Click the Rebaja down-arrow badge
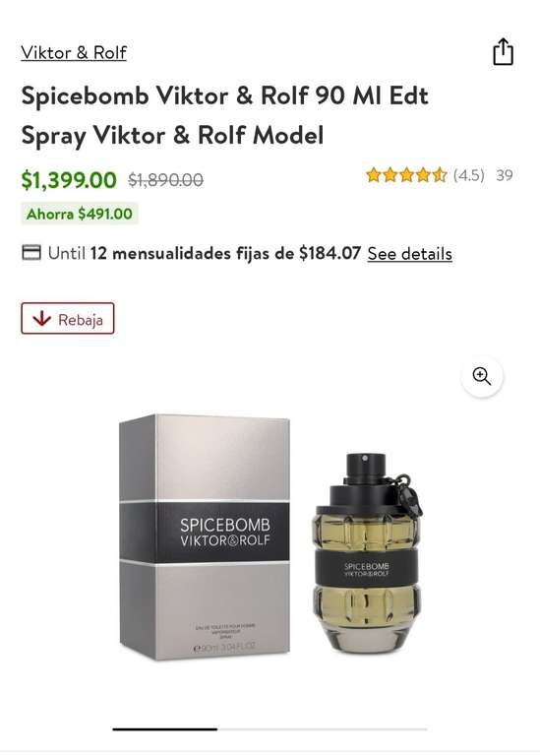Viewport: 540px width, 756px height. coord(68,318)
